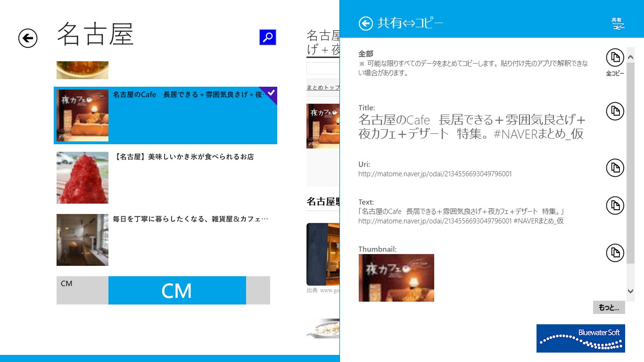Viewport: 644px width, 362px height.
Task: Select the kakigori shaved ice item
Action: (x=165, y=178)
